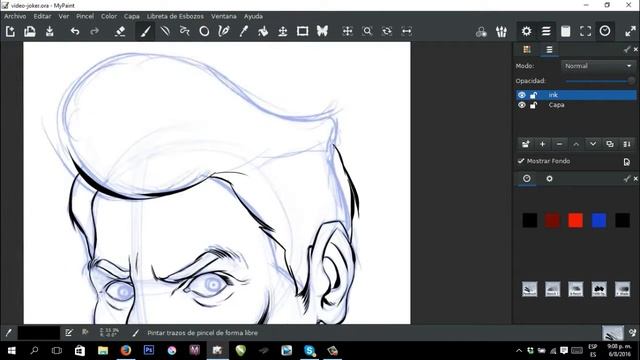
Task: Open the scratchpad panel icon
Action: click(x=565, y=31)
